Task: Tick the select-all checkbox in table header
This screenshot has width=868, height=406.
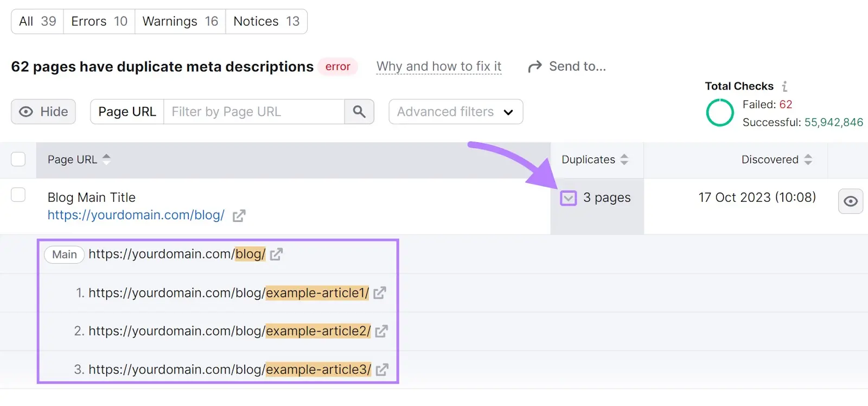Action: [x=18, y=160]
